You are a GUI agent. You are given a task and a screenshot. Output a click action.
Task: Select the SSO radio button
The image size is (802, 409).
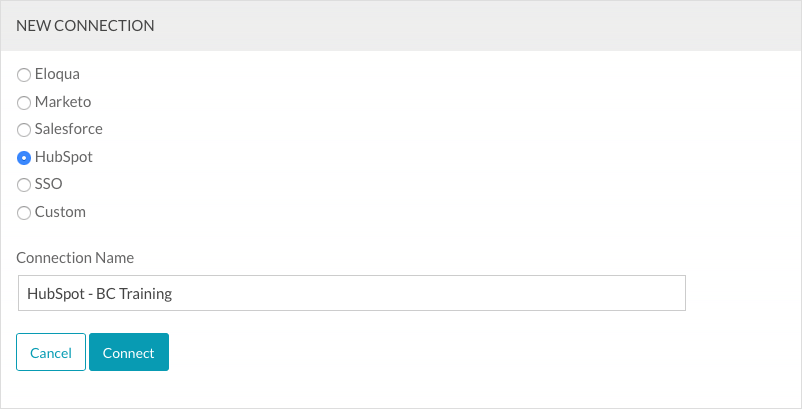[x=24, y=185]
